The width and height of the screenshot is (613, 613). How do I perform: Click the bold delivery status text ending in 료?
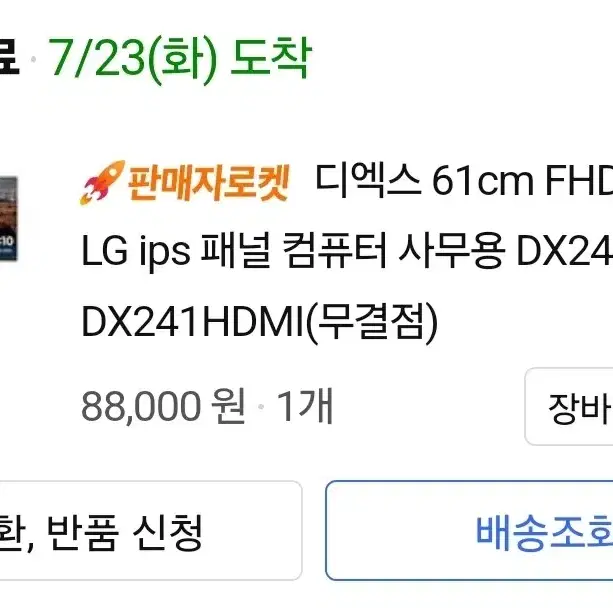(x=9, y=59)
